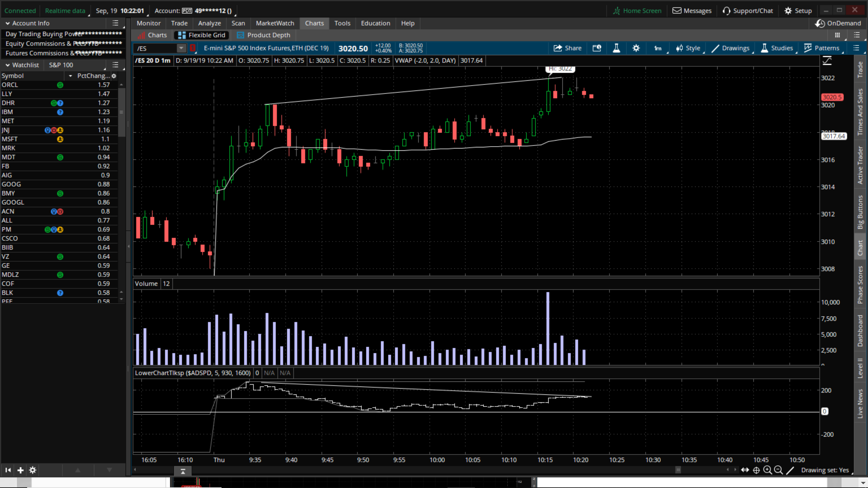868x488 pixels.
Task: Zoom in on the chart
Action: [768, 470]
